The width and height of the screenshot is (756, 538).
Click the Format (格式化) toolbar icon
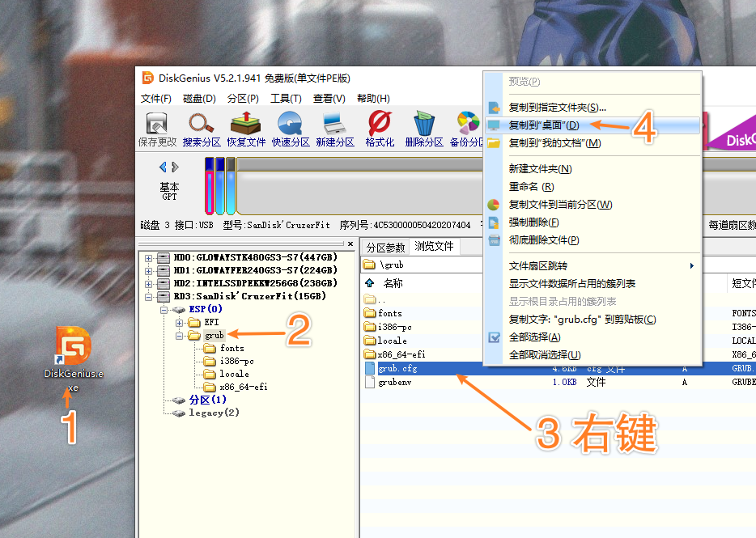point(380,129)
